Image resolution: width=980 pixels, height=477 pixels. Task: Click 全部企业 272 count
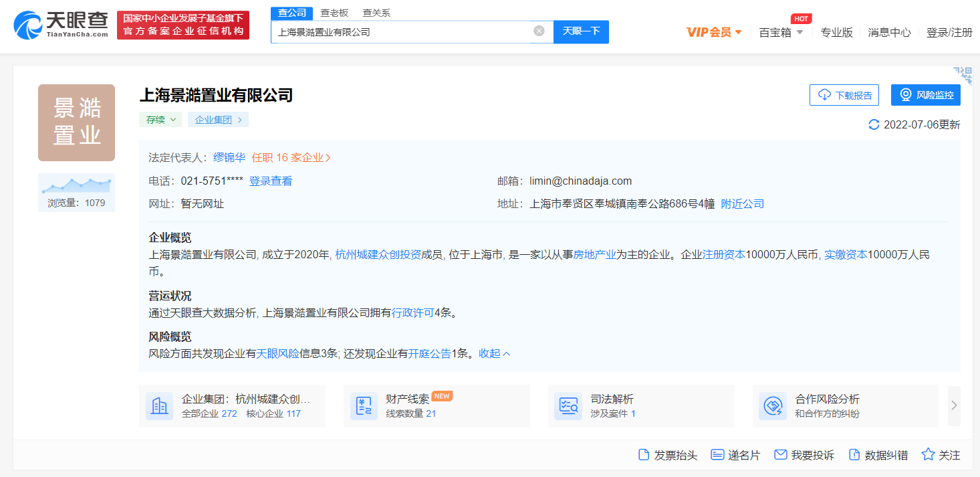pyautogui.click(x=209, y=413)
